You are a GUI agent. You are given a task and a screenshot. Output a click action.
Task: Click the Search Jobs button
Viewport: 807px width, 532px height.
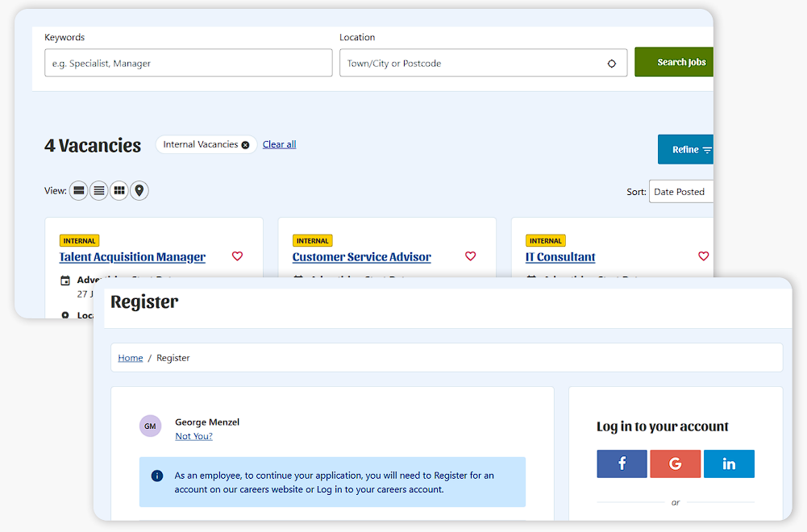click(x=675, y=62)
